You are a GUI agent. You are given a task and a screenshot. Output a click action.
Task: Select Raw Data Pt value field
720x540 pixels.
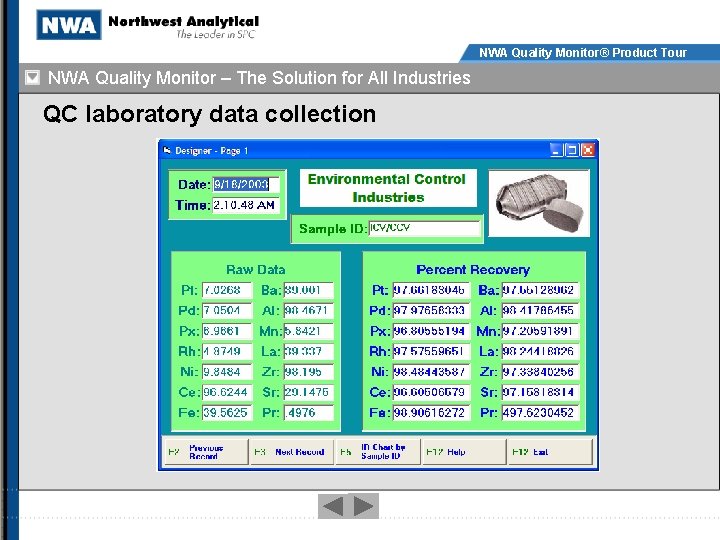pos(227,290)
